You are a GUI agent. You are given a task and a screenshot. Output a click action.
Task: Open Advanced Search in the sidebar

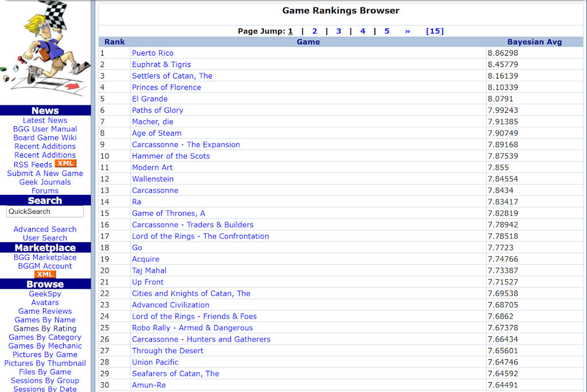coord(45,229)
